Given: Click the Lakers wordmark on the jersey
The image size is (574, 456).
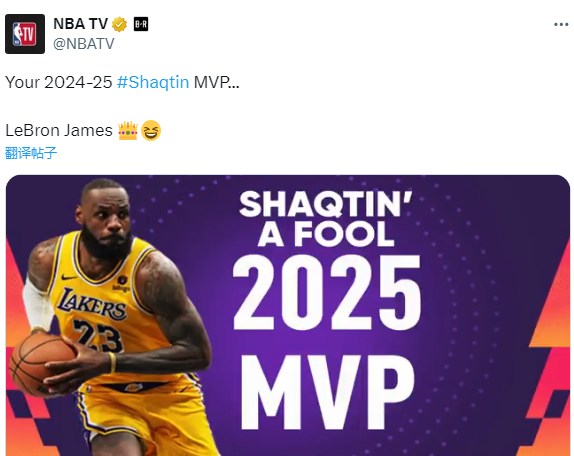Looking at the screenshot, I should coord(92,304).
